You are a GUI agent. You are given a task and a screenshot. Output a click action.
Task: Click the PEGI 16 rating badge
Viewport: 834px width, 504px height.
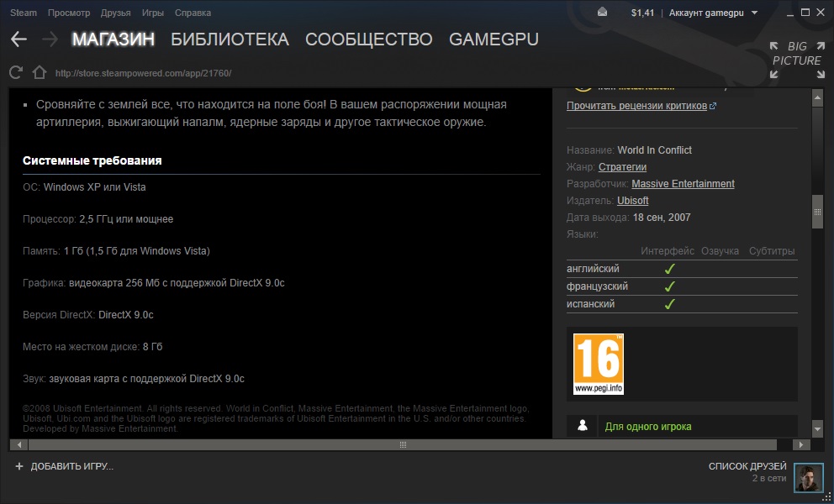click(599, 365)
